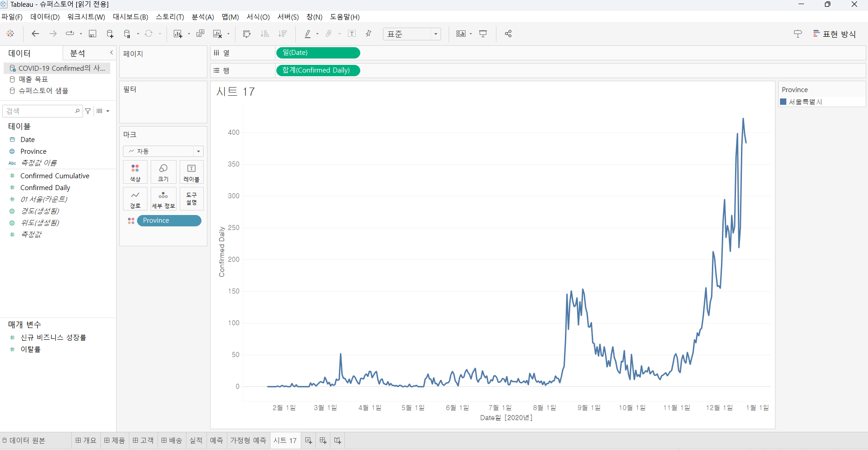The width and height of the screenshot is (868, 450).
Task: Select the Confirmed Cumulative field
Action: [55, 176]
